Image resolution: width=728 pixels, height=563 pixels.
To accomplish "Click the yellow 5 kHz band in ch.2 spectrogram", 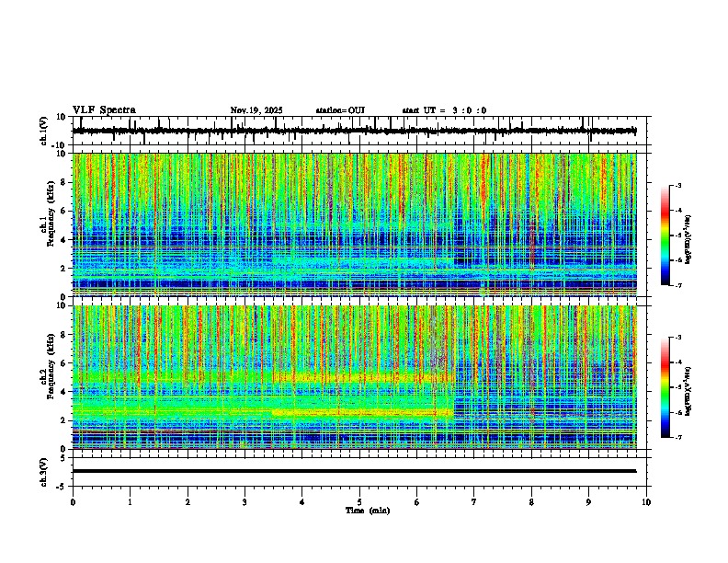I will pyautogui.click(x=363, y=378).
